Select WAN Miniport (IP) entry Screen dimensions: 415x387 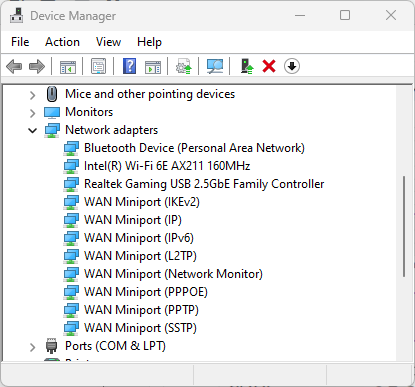(133, 220)
